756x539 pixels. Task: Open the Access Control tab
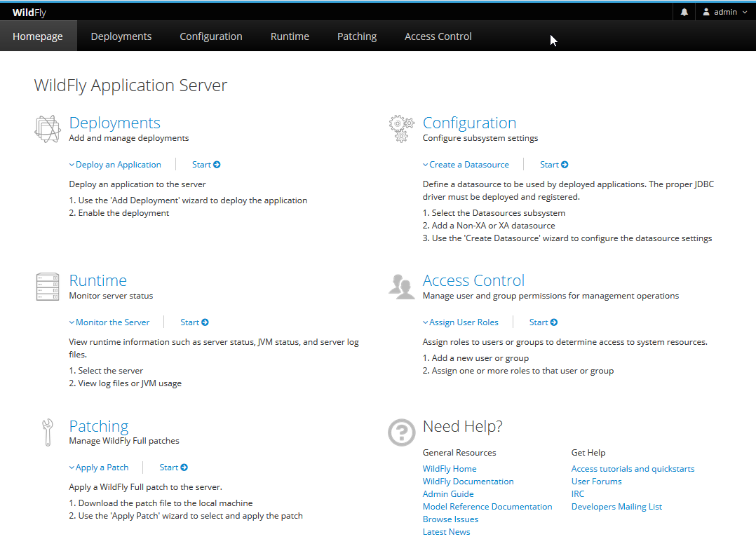tap(438, 36)
